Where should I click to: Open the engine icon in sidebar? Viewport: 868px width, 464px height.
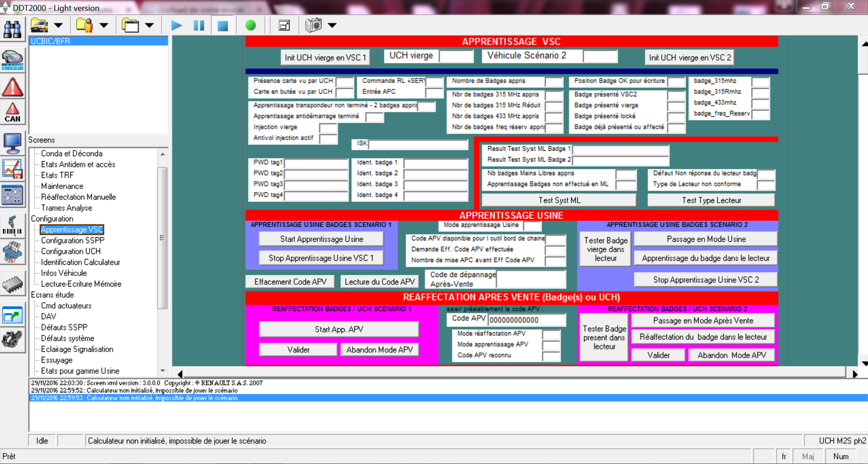pyautogui.click(x=12, y=340)
